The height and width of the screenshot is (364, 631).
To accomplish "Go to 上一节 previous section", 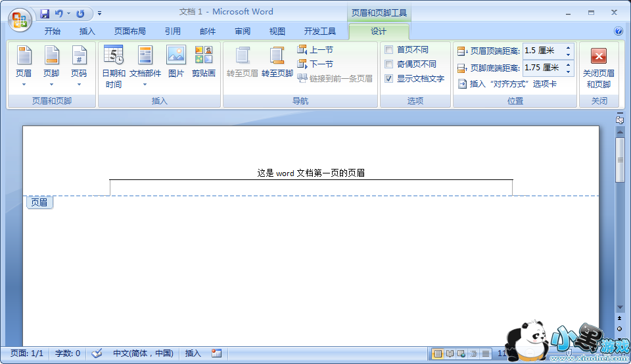I will tap(315, 50).
